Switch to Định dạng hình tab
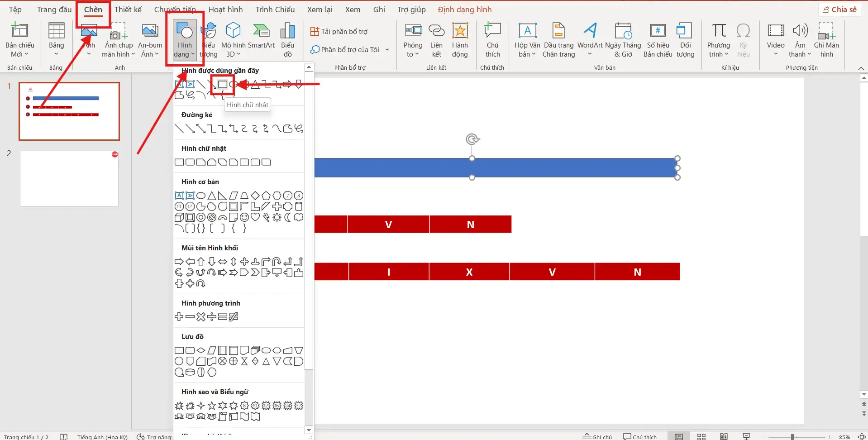868x440 pixels. (464, 10)
